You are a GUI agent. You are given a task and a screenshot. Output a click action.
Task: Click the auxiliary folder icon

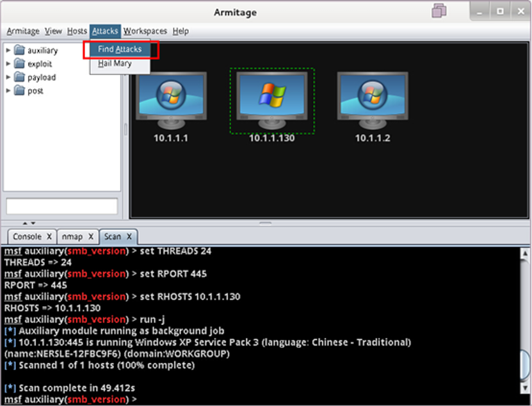tap(19, 50)
